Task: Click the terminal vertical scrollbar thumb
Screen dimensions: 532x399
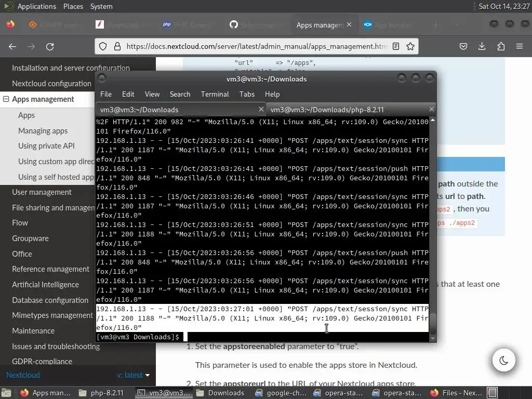Action: point(433,322)
